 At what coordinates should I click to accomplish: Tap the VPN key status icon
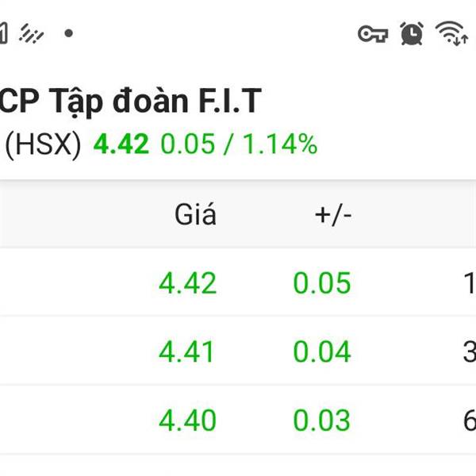click(373, 33)
